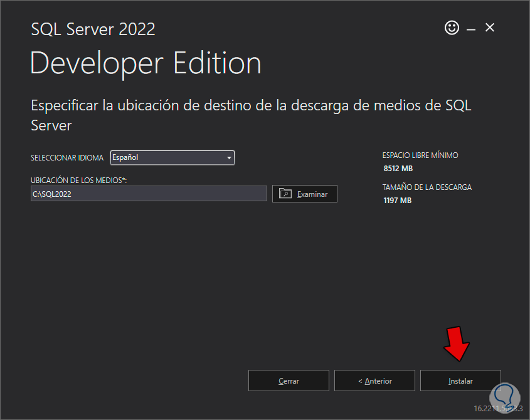This screenshot has height=420, width=530.
Task: Close the installer with the X icon
Action: 490,28
